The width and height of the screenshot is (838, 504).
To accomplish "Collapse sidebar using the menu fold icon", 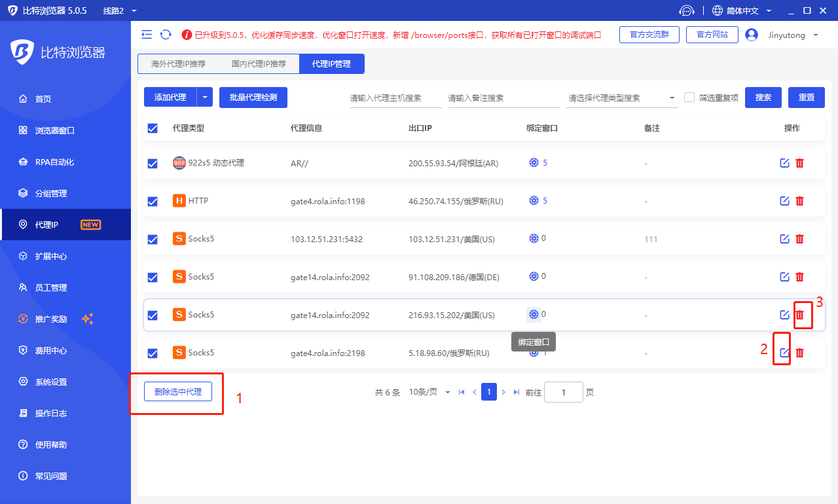I will 147,35.
